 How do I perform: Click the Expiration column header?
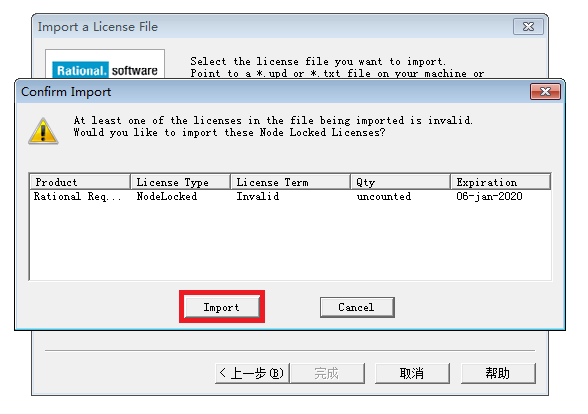[501, 182]
